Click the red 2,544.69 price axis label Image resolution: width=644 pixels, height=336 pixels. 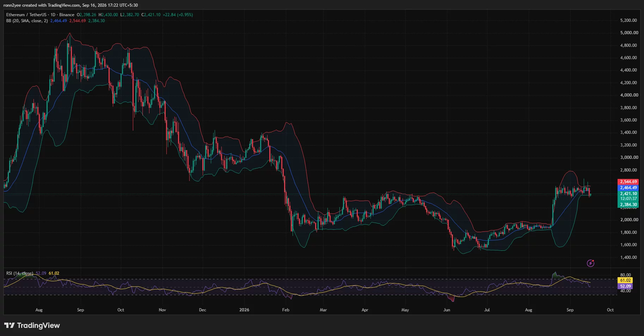tap(628, 182)
